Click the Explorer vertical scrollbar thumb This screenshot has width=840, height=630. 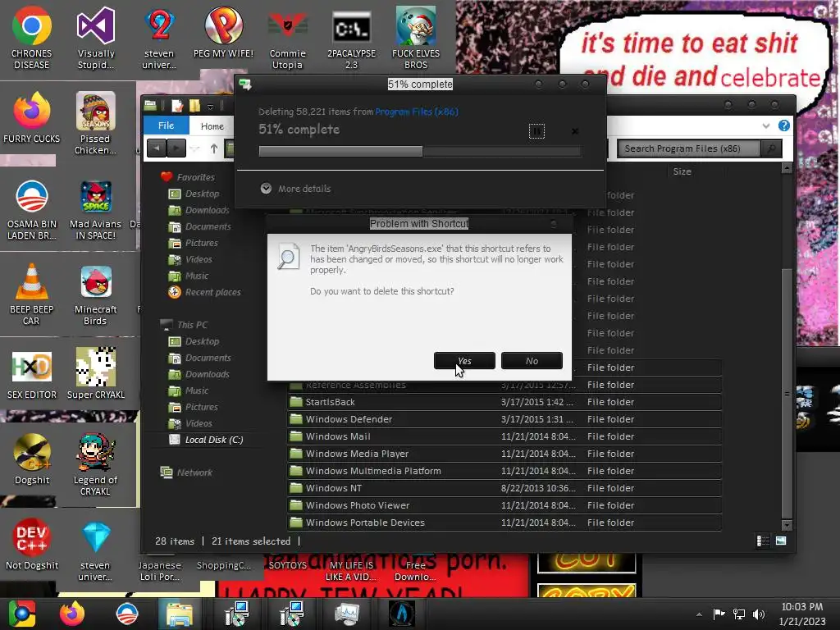[x=787, y=392]
